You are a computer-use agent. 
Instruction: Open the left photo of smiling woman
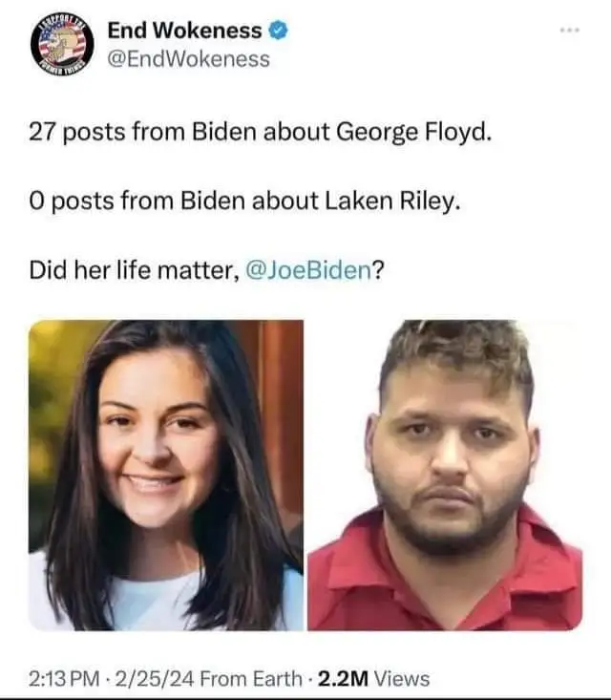pyautogui.click(x=166, y=475)
